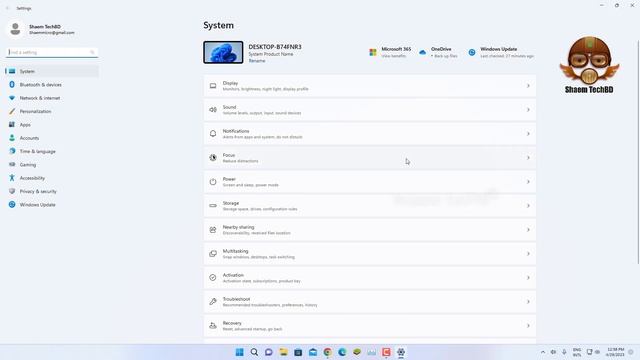Expand the Storage row chevron
This screenshot has height=360, width=640.
tap(528, 206)
